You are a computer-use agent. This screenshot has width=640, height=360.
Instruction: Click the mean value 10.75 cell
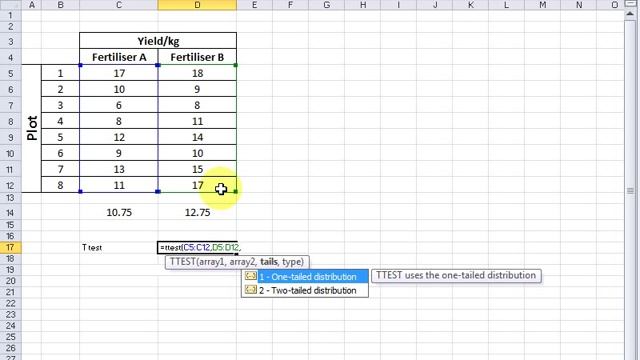tap(119, 213)
